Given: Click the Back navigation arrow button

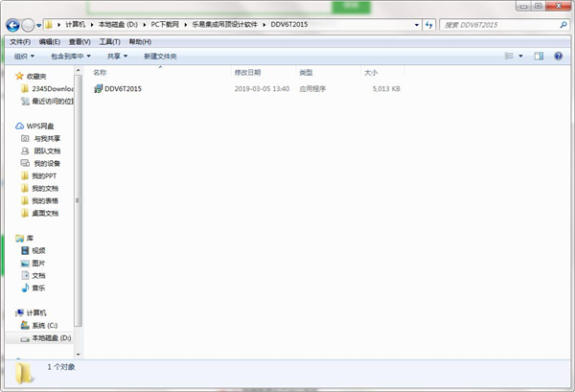Looking at the screenshot, I should point(12,25).
